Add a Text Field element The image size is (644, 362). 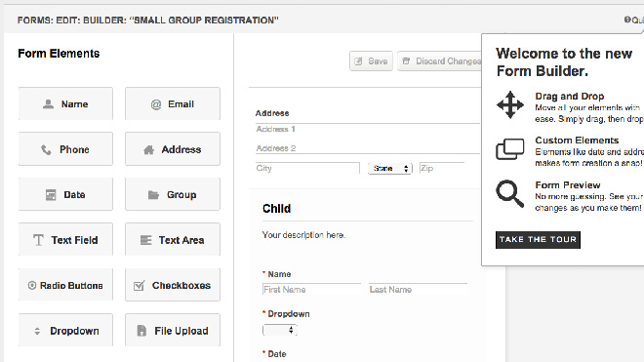[x=65, y=239]
